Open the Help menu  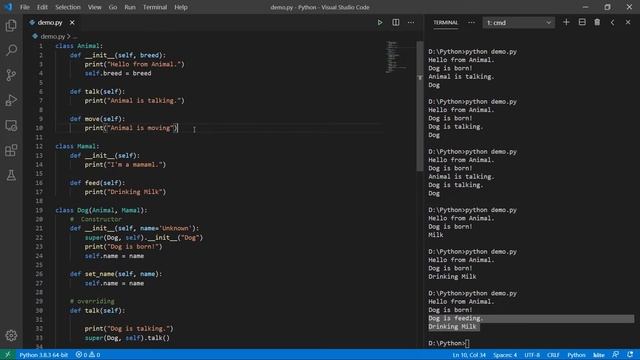pyautogui.click(x=181, y=7)
